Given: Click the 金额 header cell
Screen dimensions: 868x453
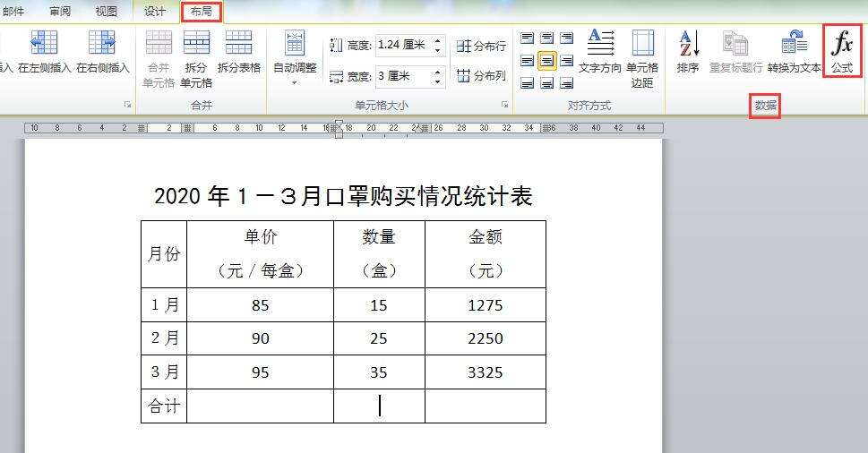Looking at the screenshot, I should [486, 254].
